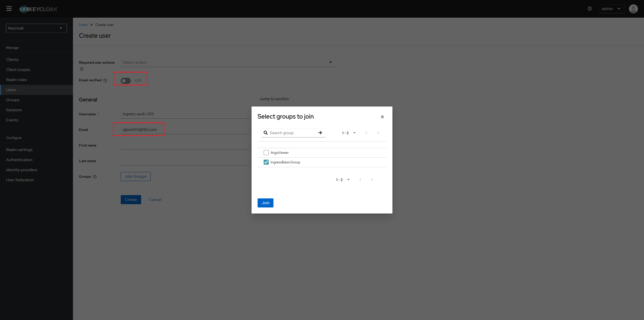Select Users in the sidebar
Screen dimensions: 644x320
[x=36, y=90]
